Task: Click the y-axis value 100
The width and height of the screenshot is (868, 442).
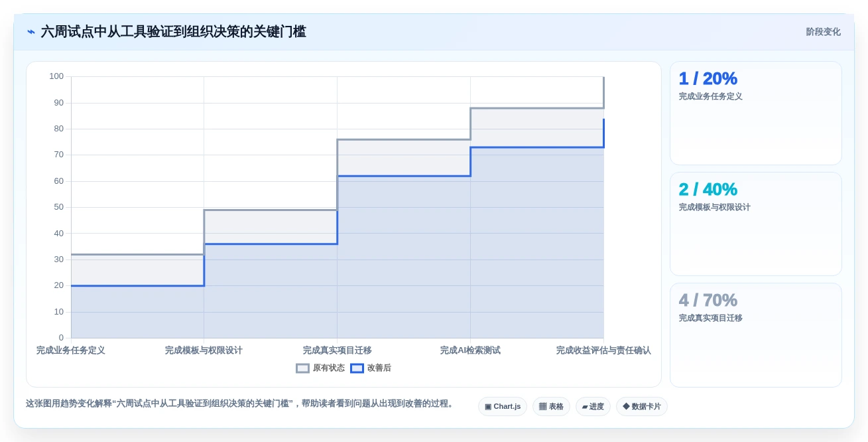Action: click(x=56, y=76)
